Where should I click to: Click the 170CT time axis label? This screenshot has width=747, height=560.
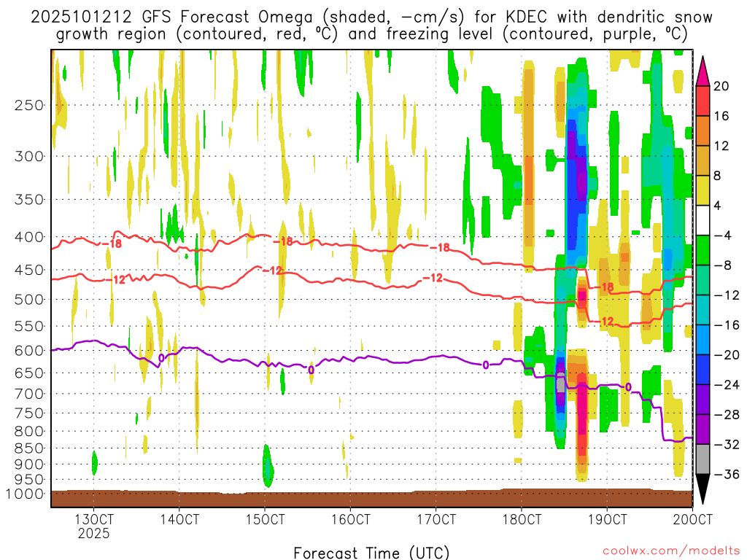436,519
